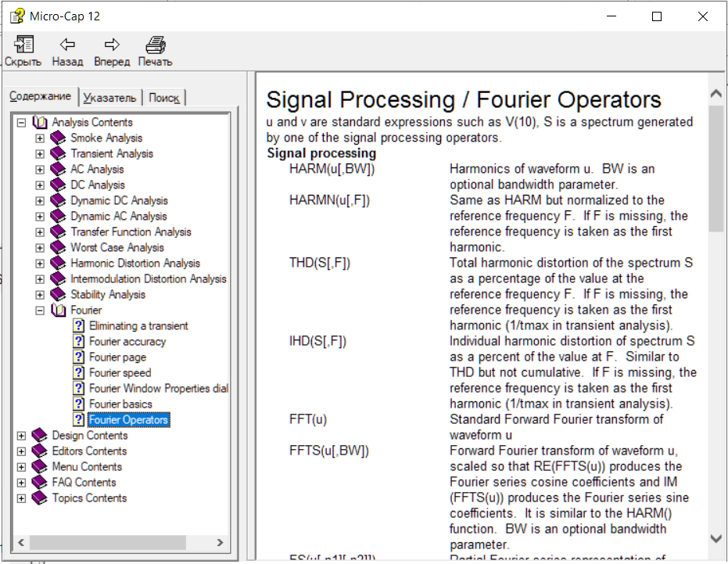The height and width of the screenshot is (564, 728).
Task: Expand the Design Contents node
Action: point(21,436)
